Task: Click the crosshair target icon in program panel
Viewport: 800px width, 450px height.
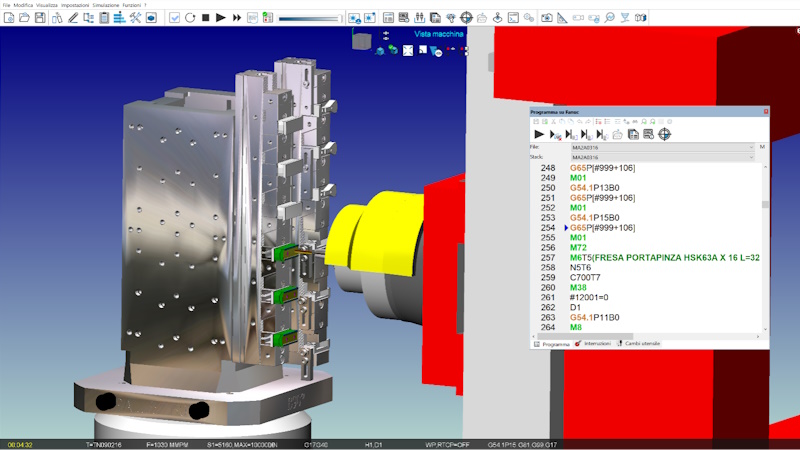Action: coord(664,134)
